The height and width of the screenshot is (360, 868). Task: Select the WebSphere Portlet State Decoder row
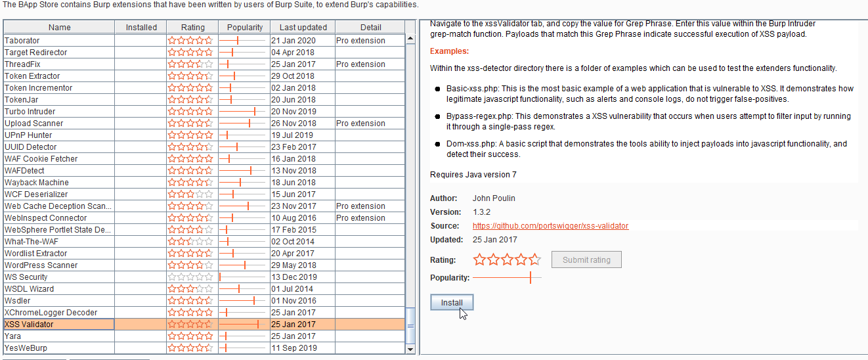coord(204,230)
